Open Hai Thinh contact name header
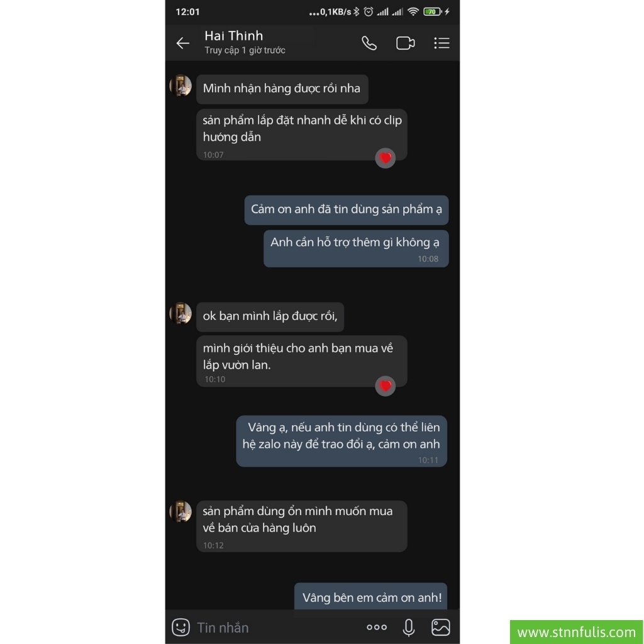 point(234,36)
